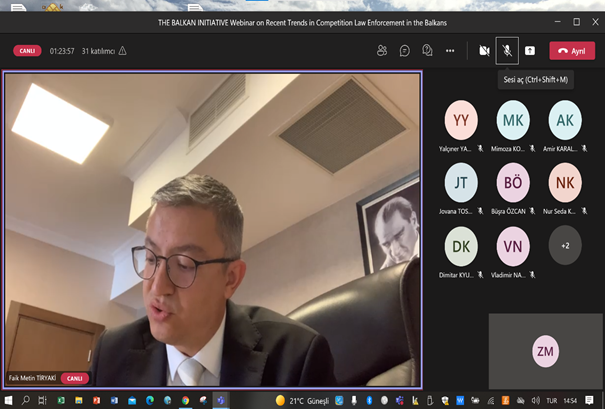Open the more actions ellipsis menu
Image resolution: width=605 pixels, height=409 pixels.
pyautogui.click(x=450, y=50)
